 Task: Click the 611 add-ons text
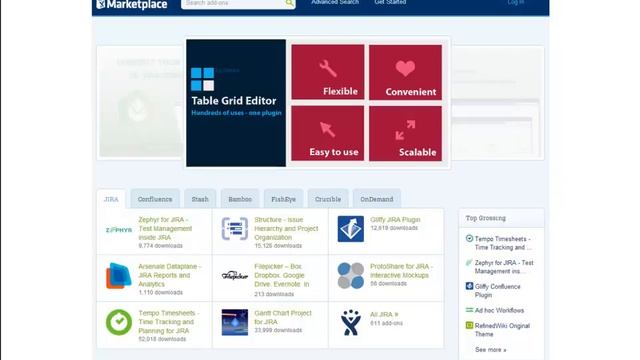[x=386, y=323]
